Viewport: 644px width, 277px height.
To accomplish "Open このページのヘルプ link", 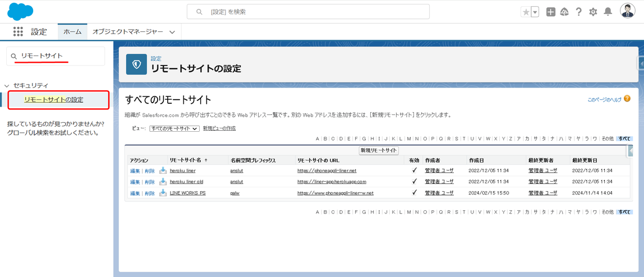I will [x=605, y=100].
